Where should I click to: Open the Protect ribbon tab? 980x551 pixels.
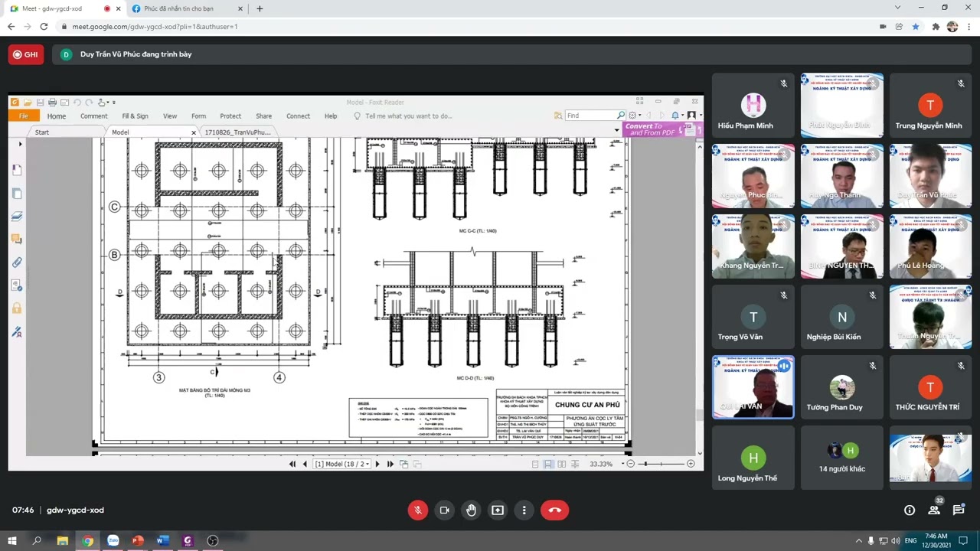click(x=230, y=116)
